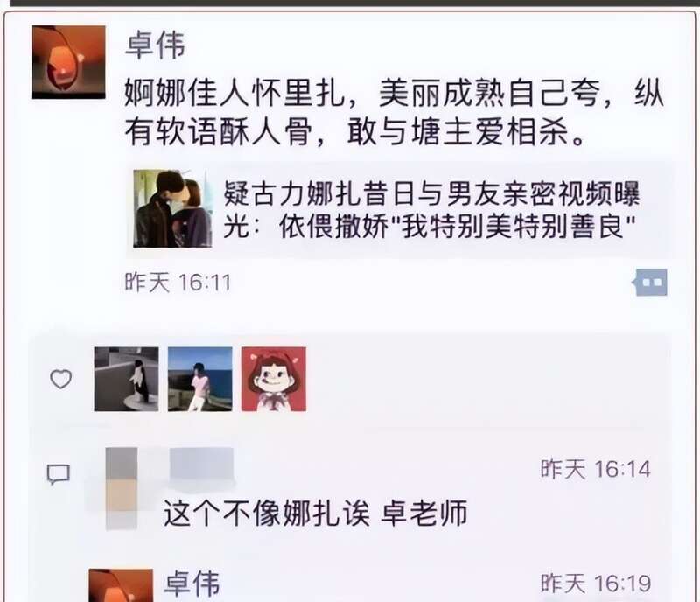Open 卓伟's profile avatar atop the post
The image size is (700, 602).
(68, 62)
